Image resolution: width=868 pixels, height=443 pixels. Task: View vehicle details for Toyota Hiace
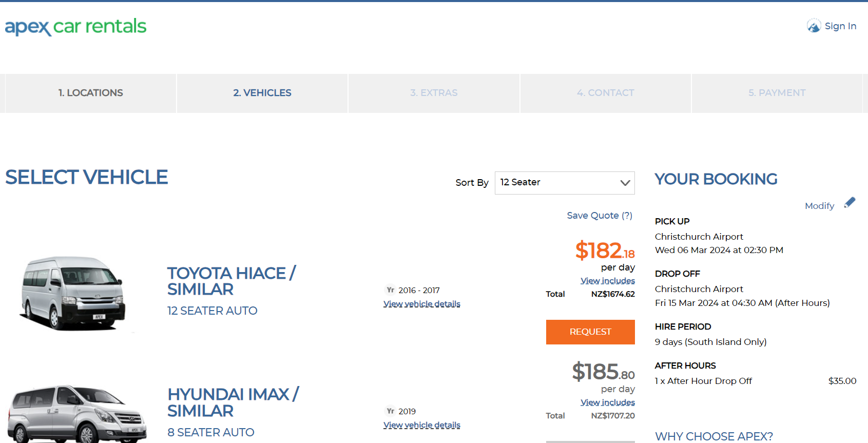(x=422, y=304)
